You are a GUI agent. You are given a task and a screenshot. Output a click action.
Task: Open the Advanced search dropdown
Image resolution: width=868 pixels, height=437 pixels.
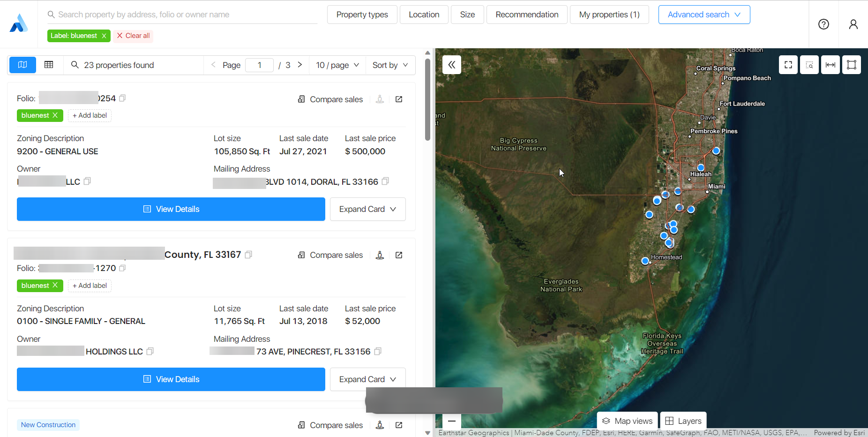tap(704, 15)
